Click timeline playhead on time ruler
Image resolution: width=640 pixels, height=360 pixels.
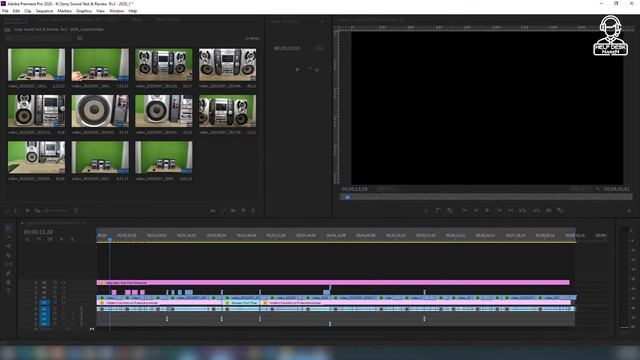[110, 240]
